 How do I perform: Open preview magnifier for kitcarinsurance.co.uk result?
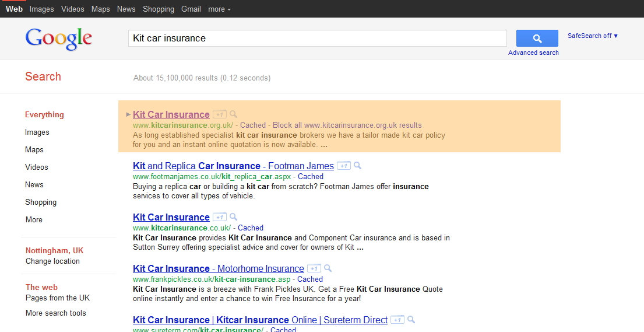pos(233,217)
